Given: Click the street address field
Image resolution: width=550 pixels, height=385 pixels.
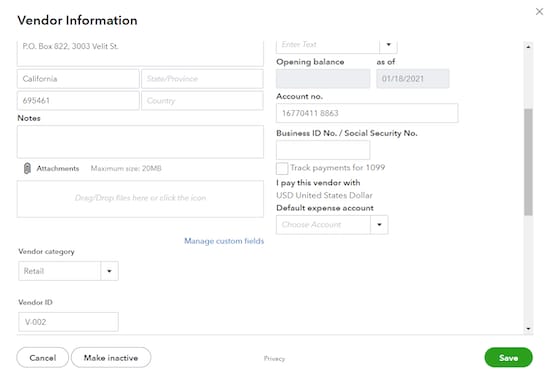Looking at the screenshot, I should (140, 53).
